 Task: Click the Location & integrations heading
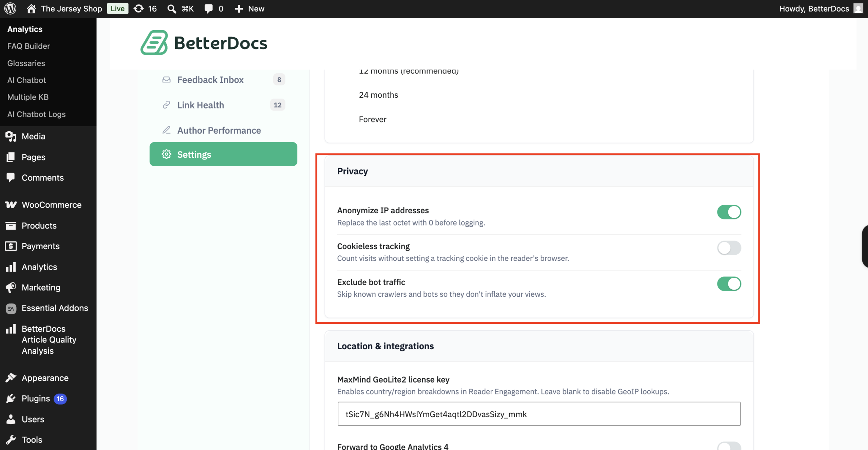(x=385, y=346)
